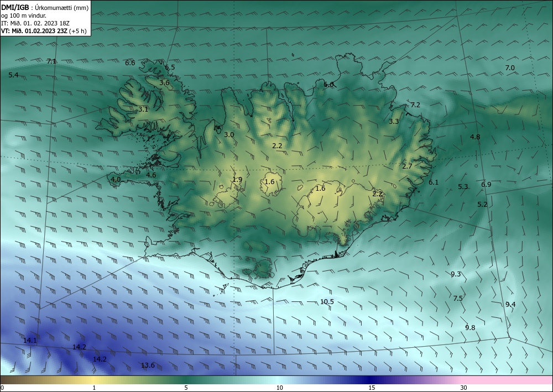Screen dimensions: 553x392
Task: Click the 4.0 value label
Action: pyautogui.click(x=116, y=180)
